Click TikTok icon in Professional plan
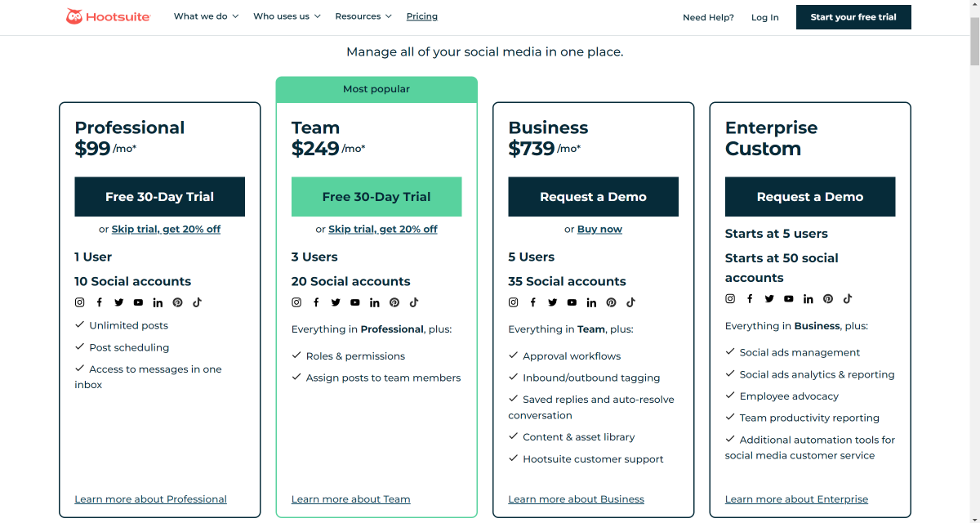Viewport: 980px width, 523px height. coord(197,302)
